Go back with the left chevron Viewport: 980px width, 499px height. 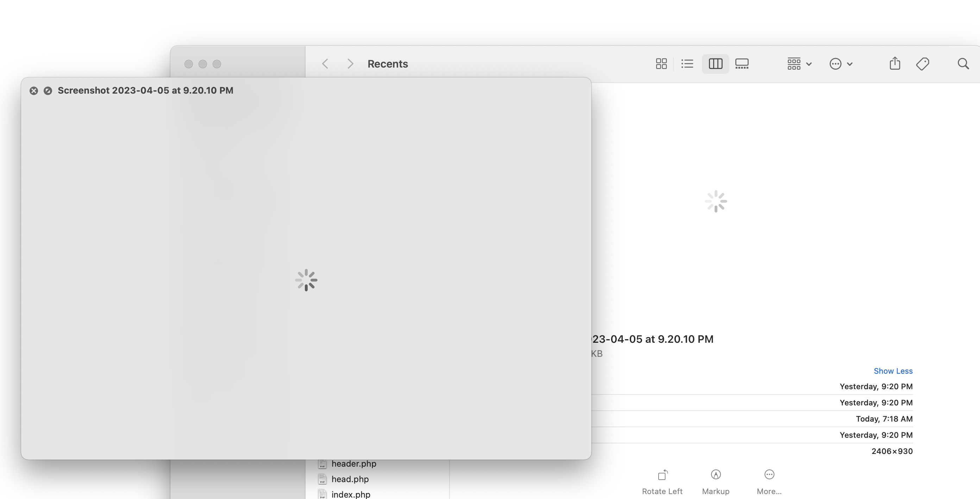tap(325, 63)
